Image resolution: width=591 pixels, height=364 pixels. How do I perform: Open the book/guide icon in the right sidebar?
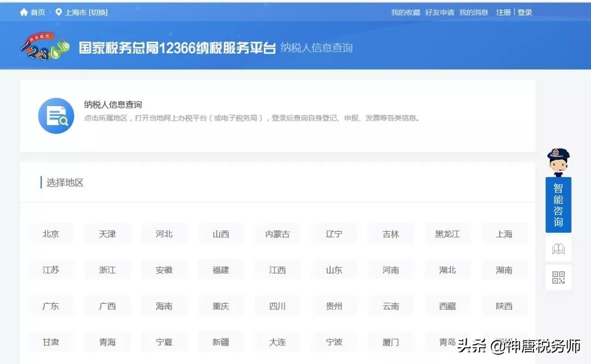tap(558, 249)
